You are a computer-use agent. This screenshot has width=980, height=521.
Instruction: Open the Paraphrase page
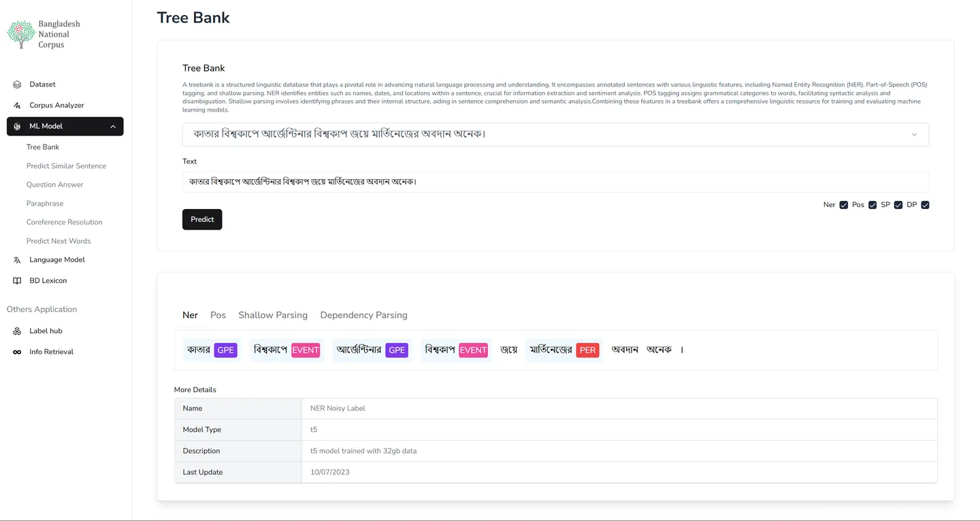(x=45, y=204)
